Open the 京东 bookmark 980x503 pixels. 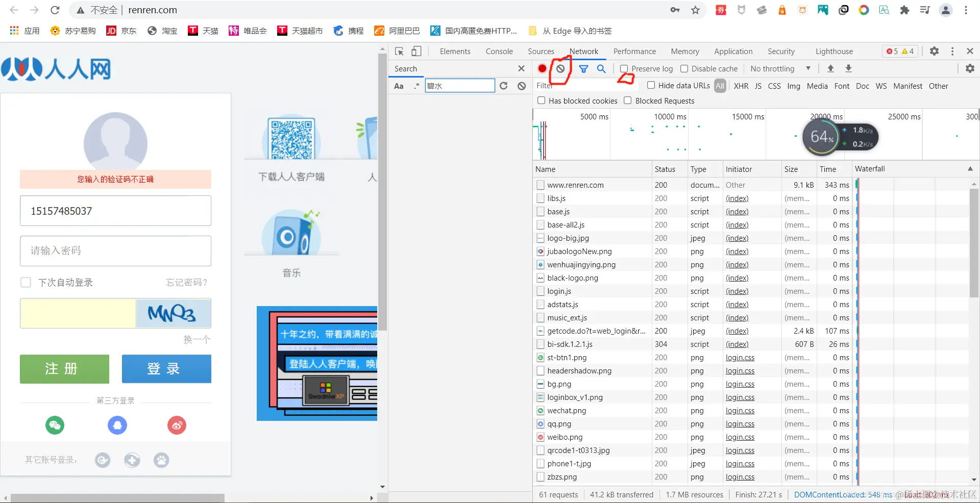122,31
